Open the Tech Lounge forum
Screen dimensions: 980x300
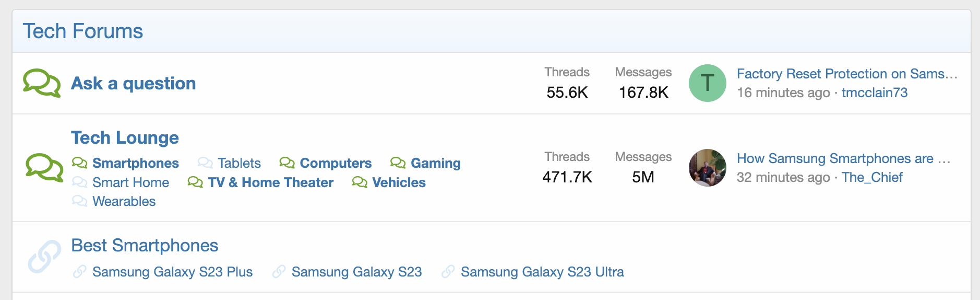[x=125, y=138]
